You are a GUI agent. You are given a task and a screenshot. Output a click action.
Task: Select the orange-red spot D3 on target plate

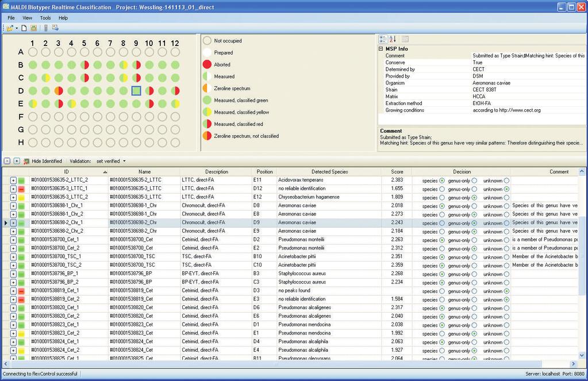click(x=59, y=91)
